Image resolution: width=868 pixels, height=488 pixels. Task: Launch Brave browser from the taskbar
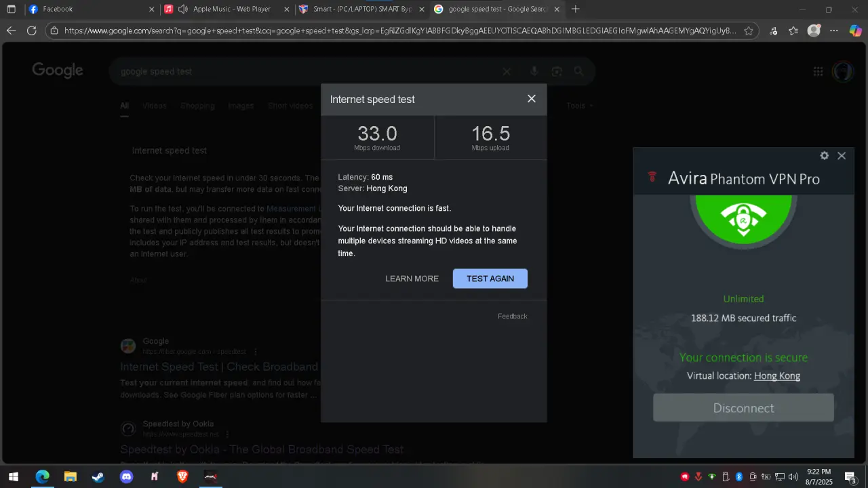[182, 476]
